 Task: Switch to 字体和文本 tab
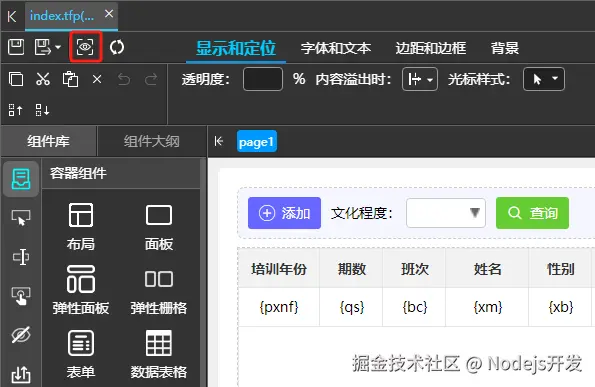click(336, 48)
